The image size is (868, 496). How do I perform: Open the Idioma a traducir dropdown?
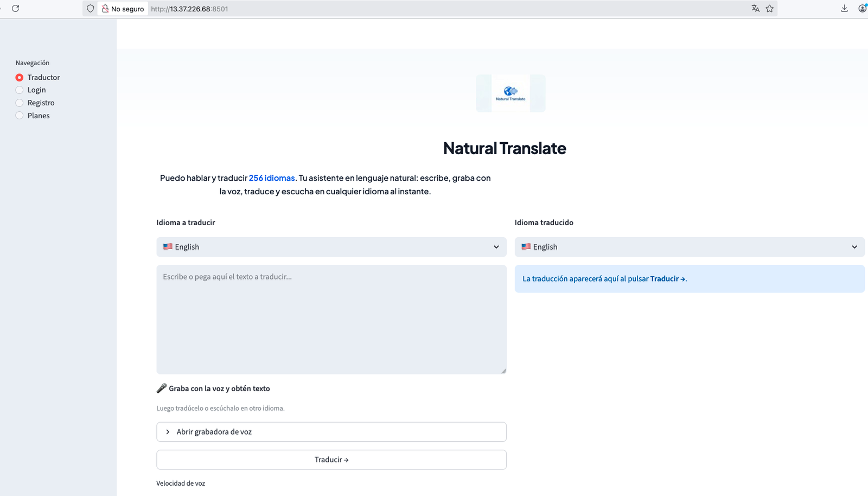[331, 247]
